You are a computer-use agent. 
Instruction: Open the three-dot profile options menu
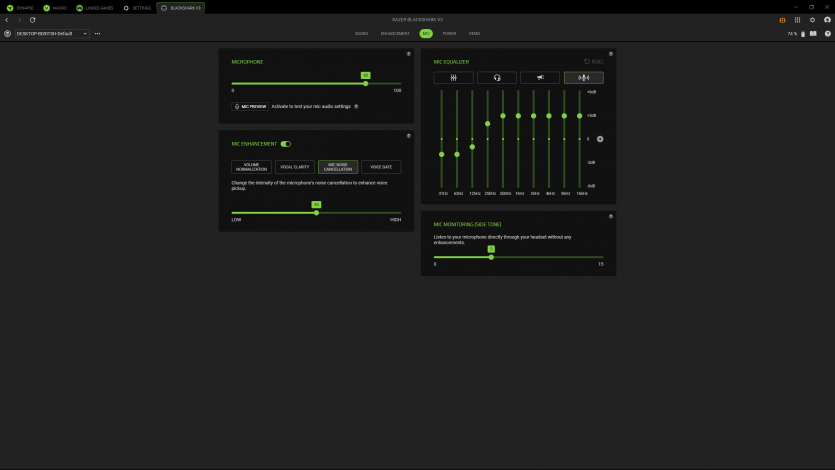[97, 33]
